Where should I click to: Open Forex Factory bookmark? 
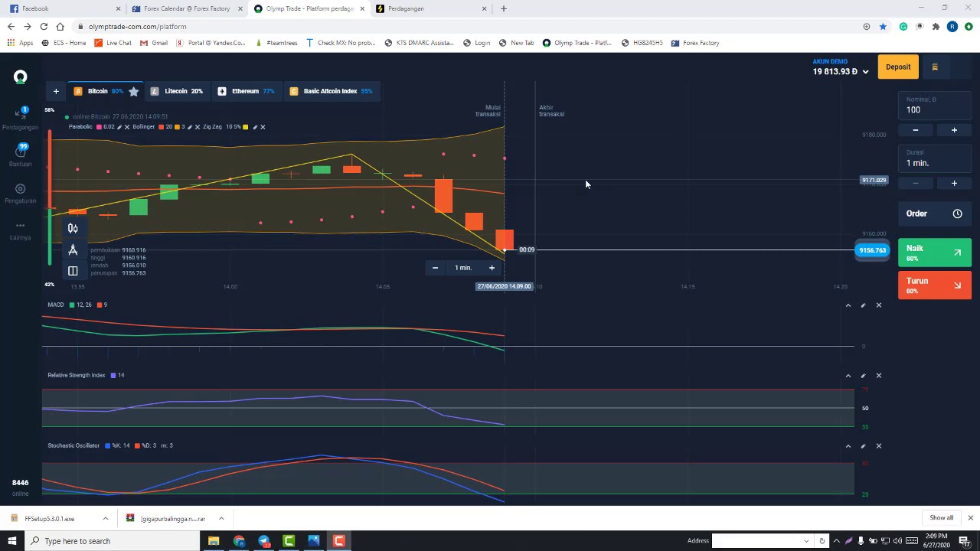[694, 43]
